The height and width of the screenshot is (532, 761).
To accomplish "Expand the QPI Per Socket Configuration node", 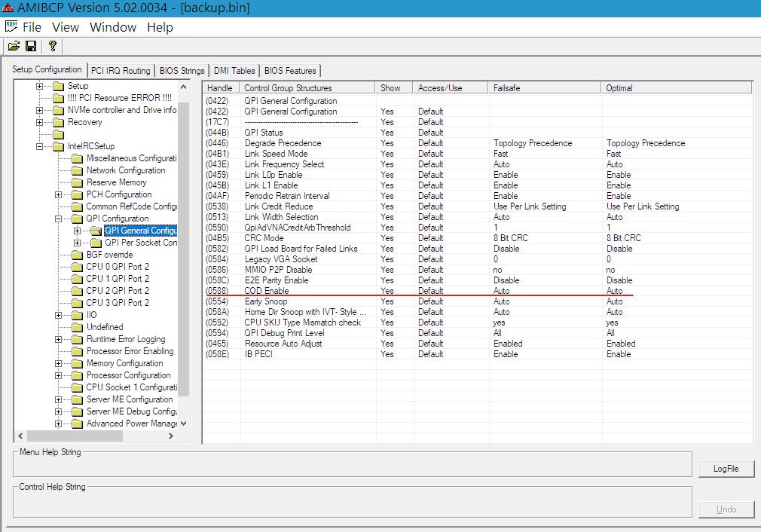I will point(77,243).
